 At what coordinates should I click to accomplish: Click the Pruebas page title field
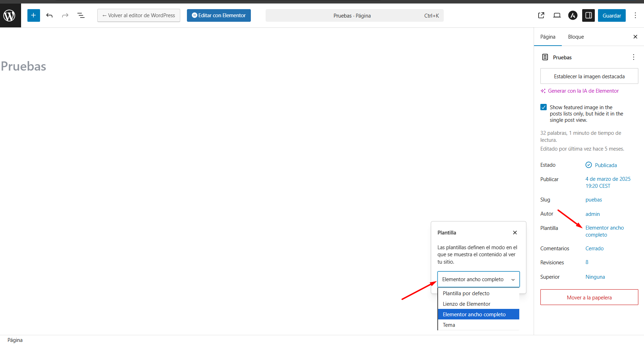tap(24, 66)
